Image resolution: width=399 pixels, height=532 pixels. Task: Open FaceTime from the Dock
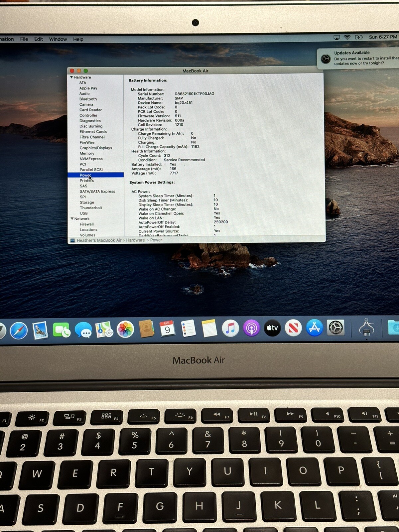pos(62,330)
